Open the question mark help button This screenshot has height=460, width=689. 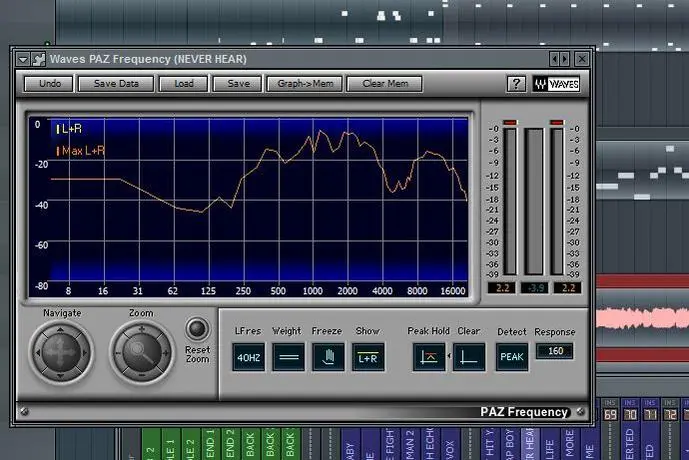(516, 83)
